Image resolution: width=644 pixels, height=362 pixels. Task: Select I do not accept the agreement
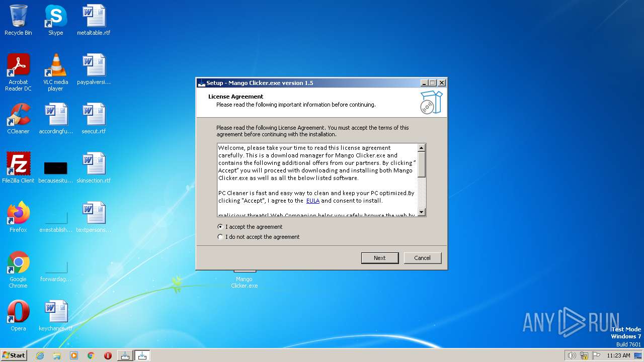click(x=259, y=237)
